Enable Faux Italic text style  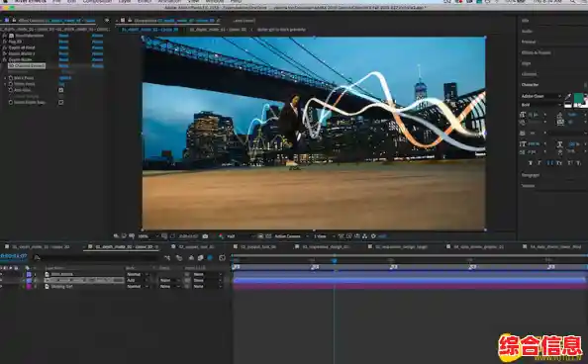(539, 162)
